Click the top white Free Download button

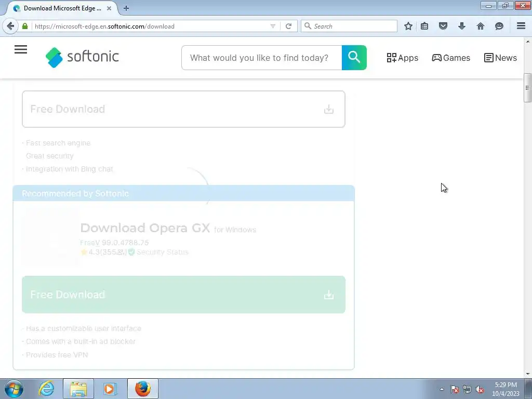[183, 109]
